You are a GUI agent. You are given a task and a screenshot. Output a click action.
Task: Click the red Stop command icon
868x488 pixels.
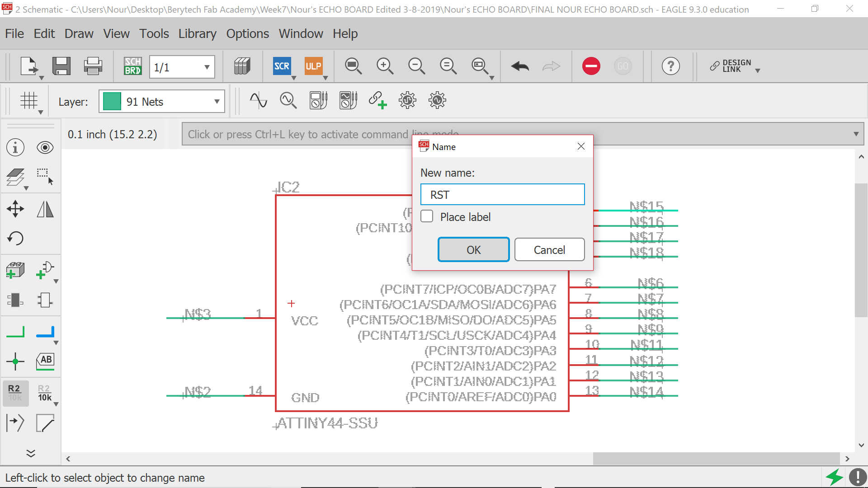coord(591,66)
